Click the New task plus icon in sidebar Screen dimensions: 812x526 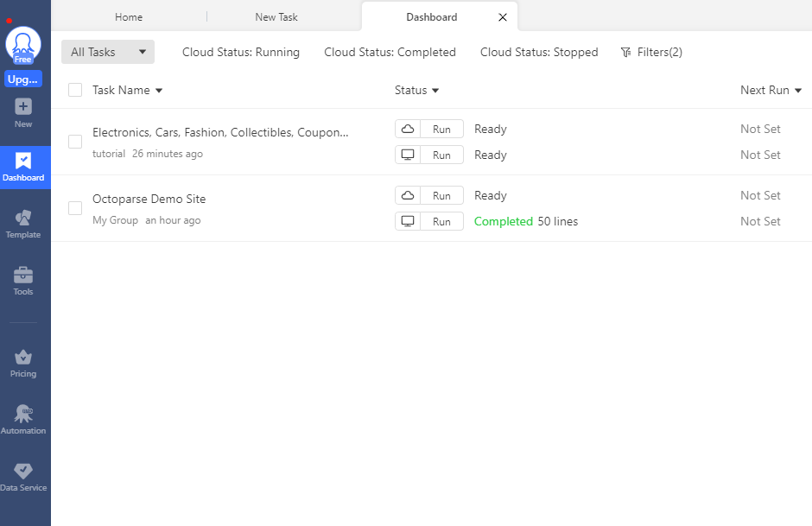tap(23, 107)
